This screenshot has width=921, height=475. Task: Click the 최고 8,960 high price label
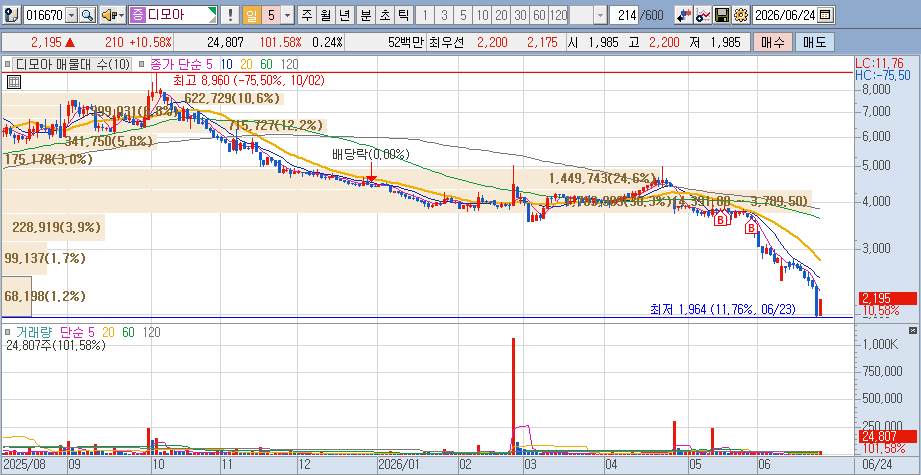point(248,80)
